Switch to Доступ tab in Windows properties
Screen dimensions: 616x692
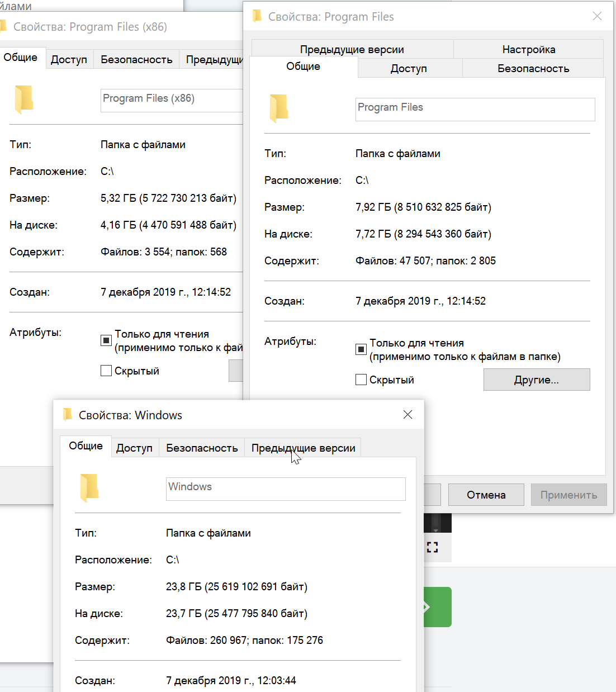[x=134, y=448]
